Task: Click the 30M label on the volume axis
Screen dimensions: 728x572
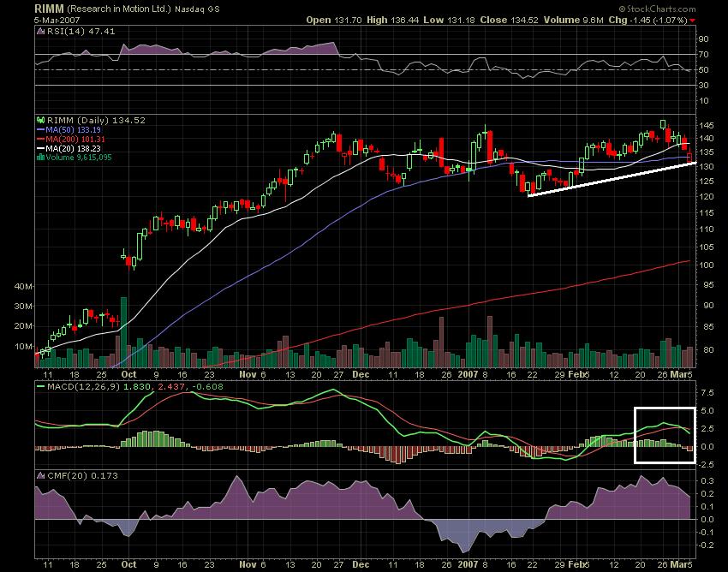Action: pyautogui.click(x=24, y=307)
